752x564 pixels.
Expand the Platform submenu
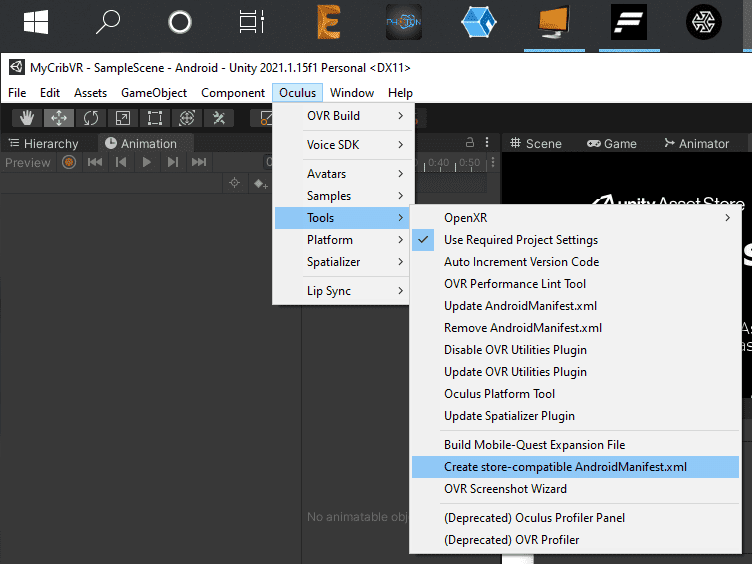(x=342, y=240)
